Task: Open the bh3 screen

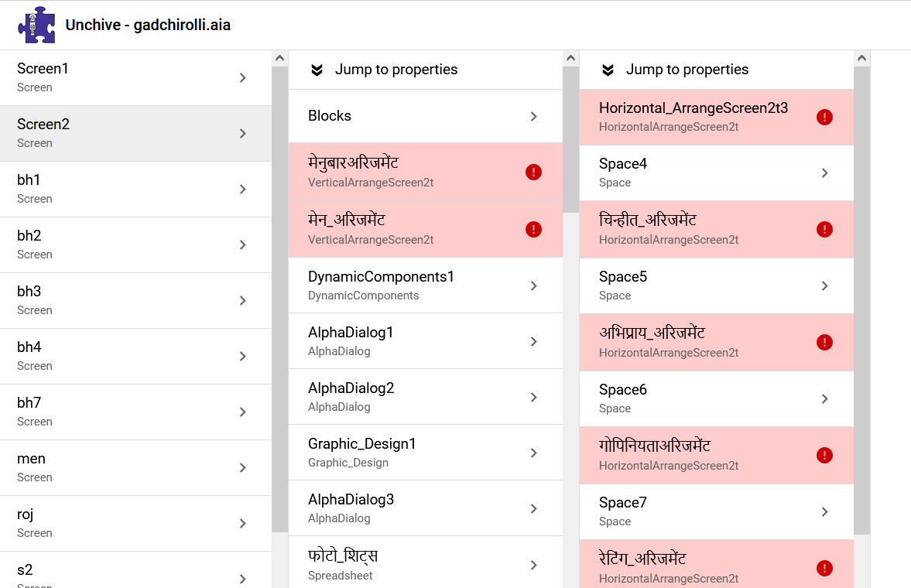Action: [x=136, y=299]
